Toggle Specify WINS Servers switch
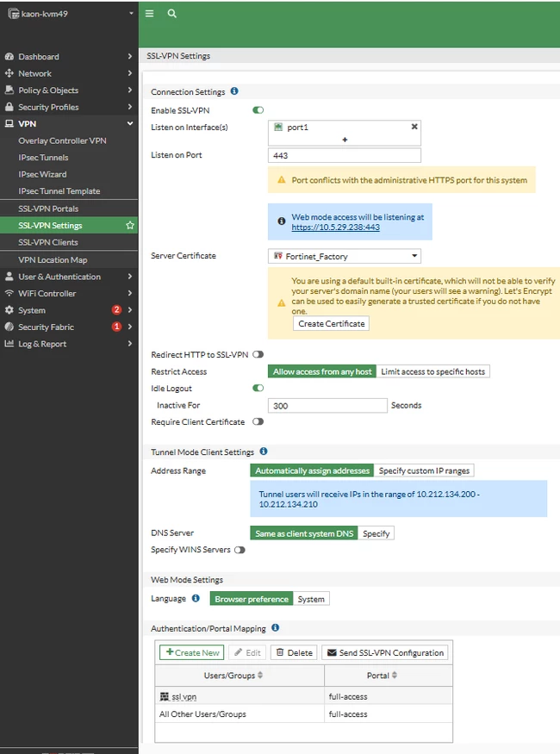560x754 pixels. (x=240, y=550)
